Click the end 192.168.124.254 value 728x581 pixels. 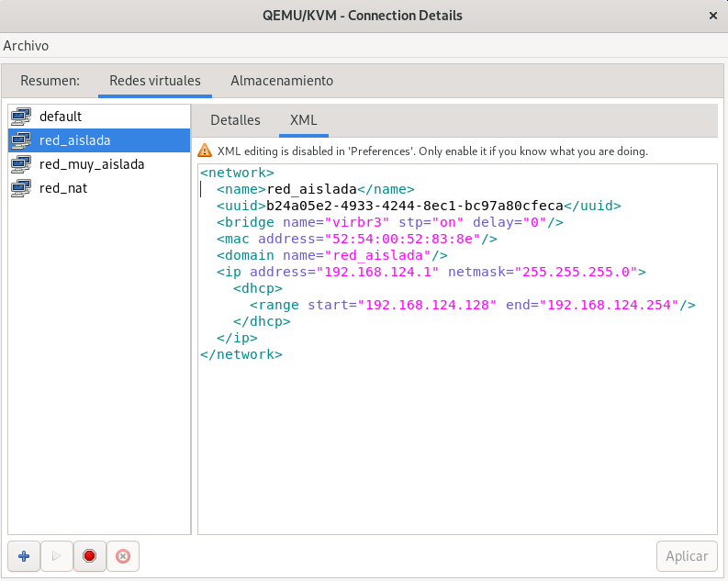coord(613,305)
